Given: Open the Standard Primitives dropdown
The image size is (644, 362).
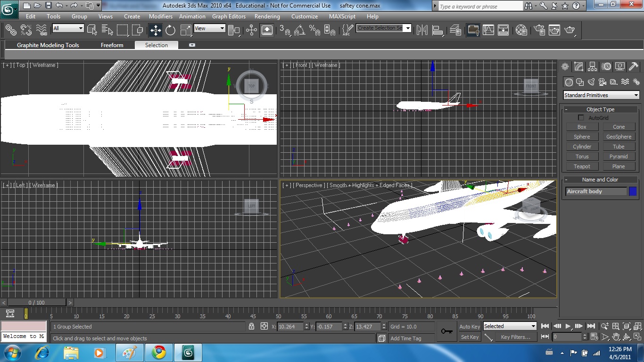Looking at the screenshot, I should (601, 95).
